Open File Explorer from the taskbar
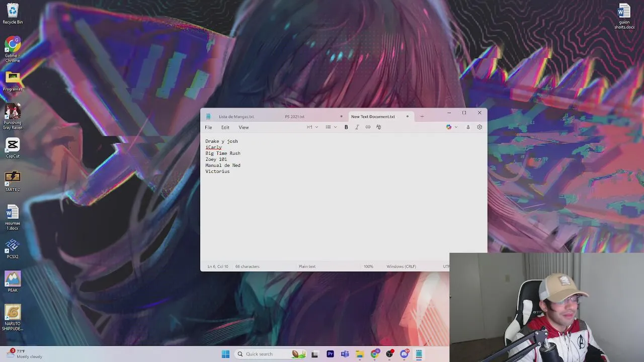644x362 pixels. pos(360,354)
